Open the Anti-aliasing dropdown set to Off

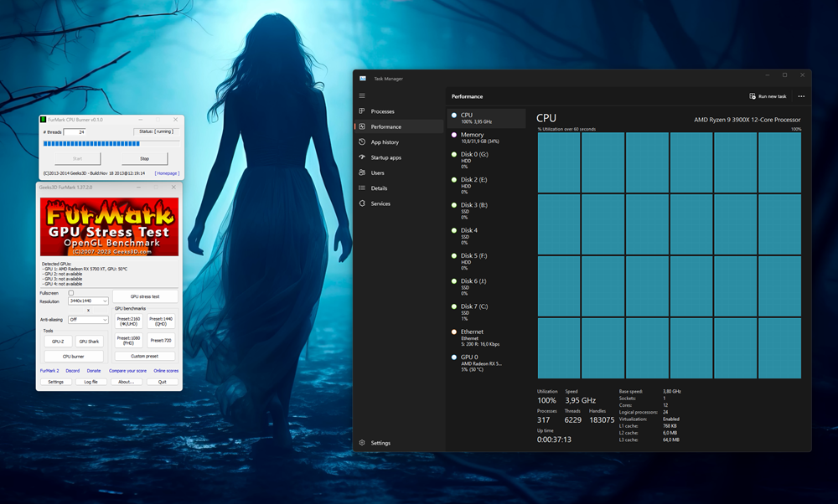pyautogui.click(x=88, y=319)
